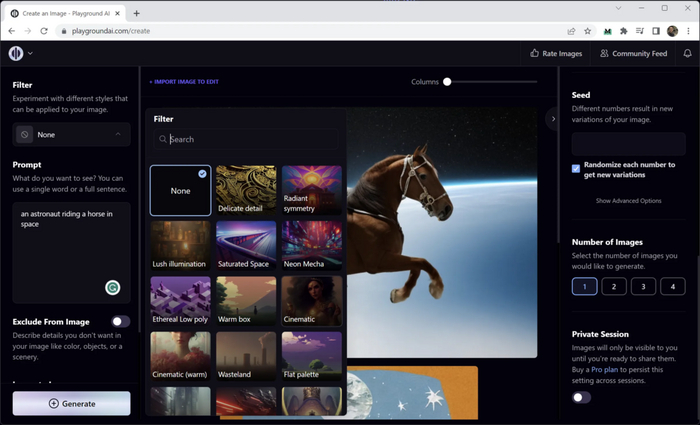Toggle Exclude From Image switch
Image resolution: width=700 pixels, height=425 pixels.
(120, 322)
